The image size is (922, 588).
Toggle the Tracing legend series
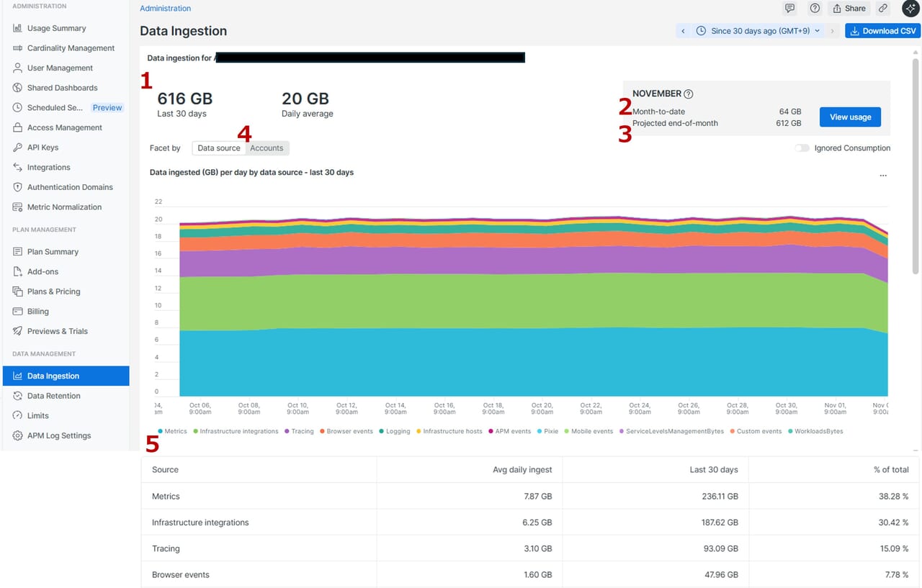tap(302, 431)
